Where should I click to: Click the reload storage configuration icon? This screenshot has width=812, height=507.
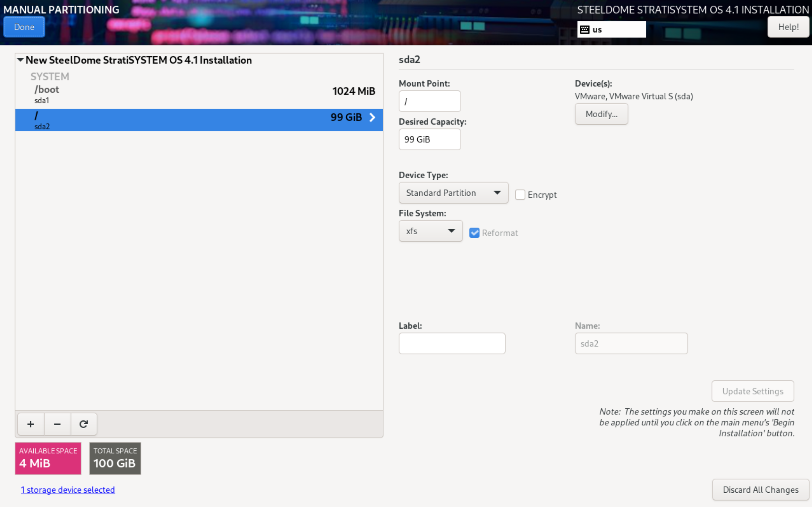[x=84, y=424]
